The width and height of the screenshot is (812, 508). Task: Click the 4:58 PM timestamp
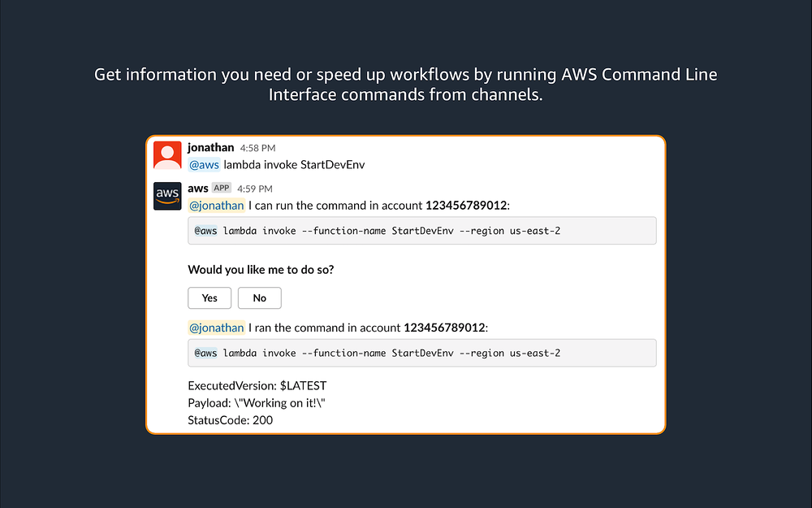tap(257, 148)
